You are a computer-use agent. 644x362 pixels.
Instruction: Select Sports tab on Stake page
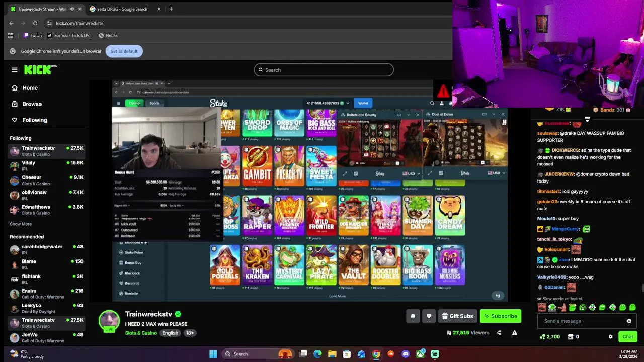pyautogui.click(x=154, y=103)
